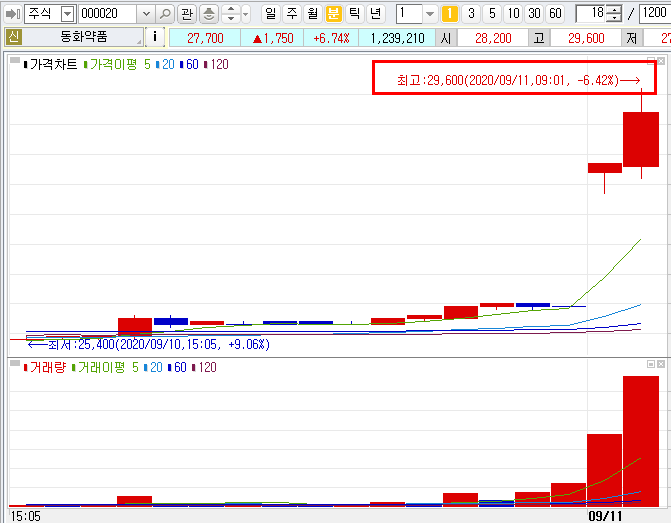
Task: Click dark-blue price moving-average 60 legend
Action: pyautogui.click(x=189, y=65)
